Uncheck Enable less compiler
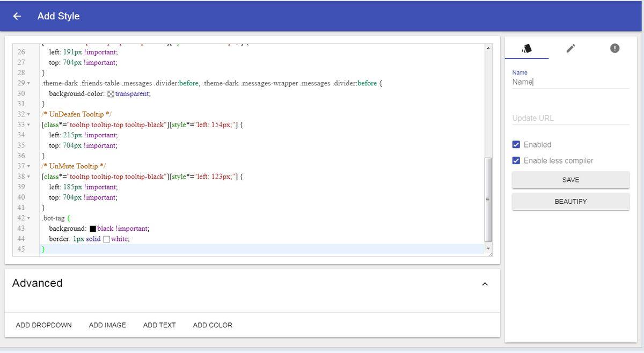 (516, 160)
